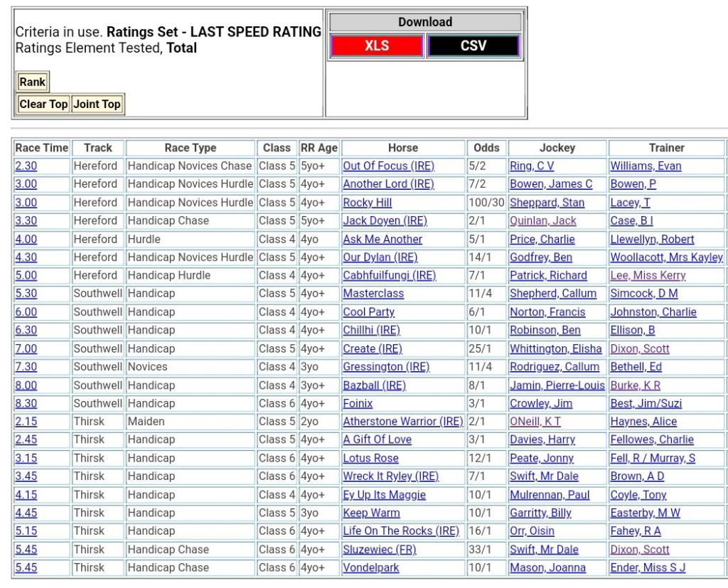Image resolution: width=728 pixels, height=588 pixels.
Task: Open trainer Williams, Evan page
Action: click(646, 166)
